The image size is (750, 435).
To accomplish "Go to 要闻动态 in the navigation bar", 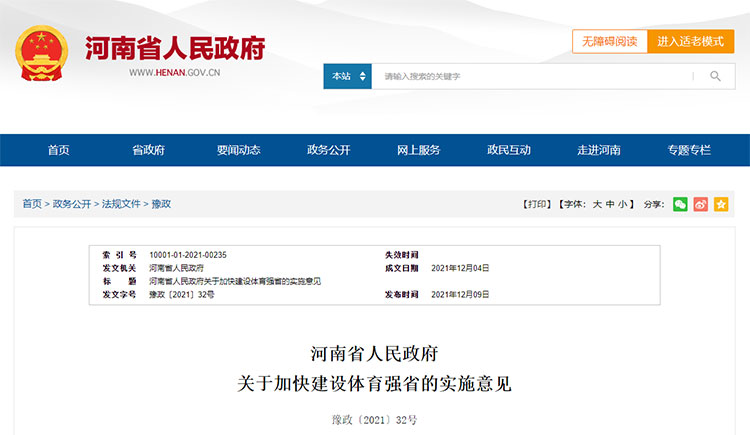I will pos(239,150).
